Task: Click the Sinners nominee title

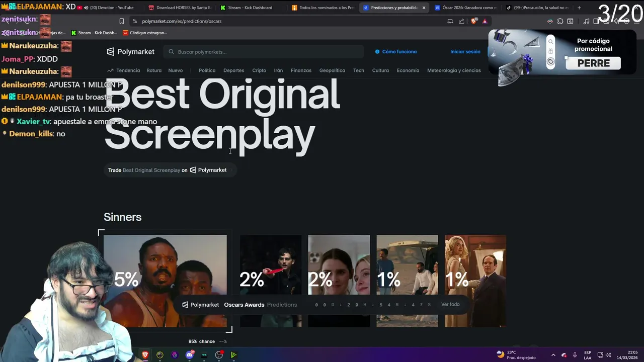Action: click(x=122, y=217)
